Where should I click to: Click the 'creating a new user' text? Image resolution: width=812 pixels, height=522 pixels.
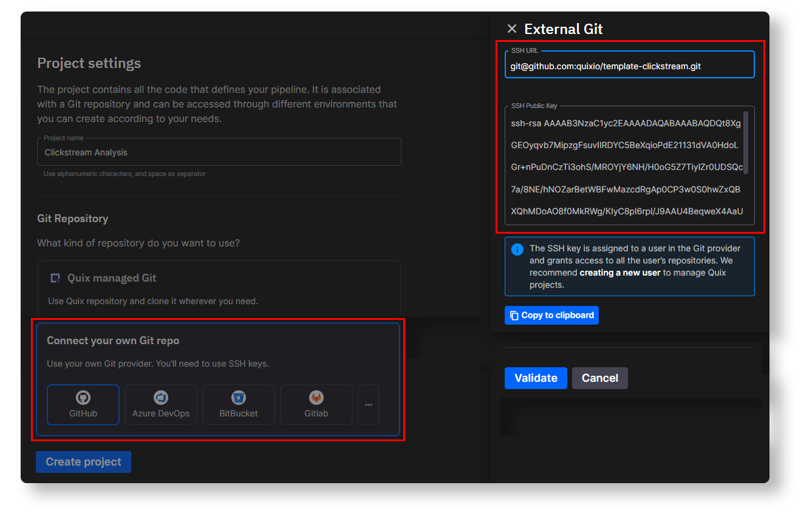619,273
